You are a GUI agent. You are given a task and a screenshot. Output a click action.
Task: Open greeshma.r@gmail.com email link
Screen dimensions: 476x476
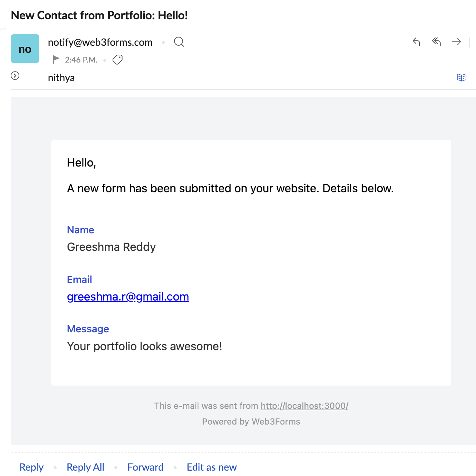point(128,297)
